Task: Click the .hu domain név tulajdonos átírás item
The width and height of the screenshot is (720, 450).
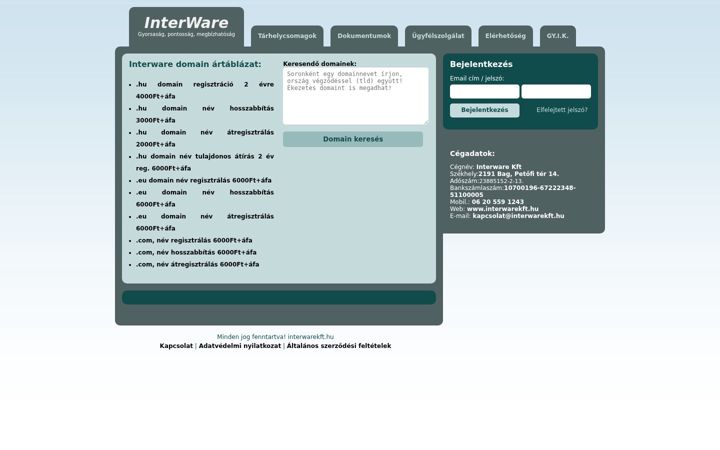Action: 205,162
